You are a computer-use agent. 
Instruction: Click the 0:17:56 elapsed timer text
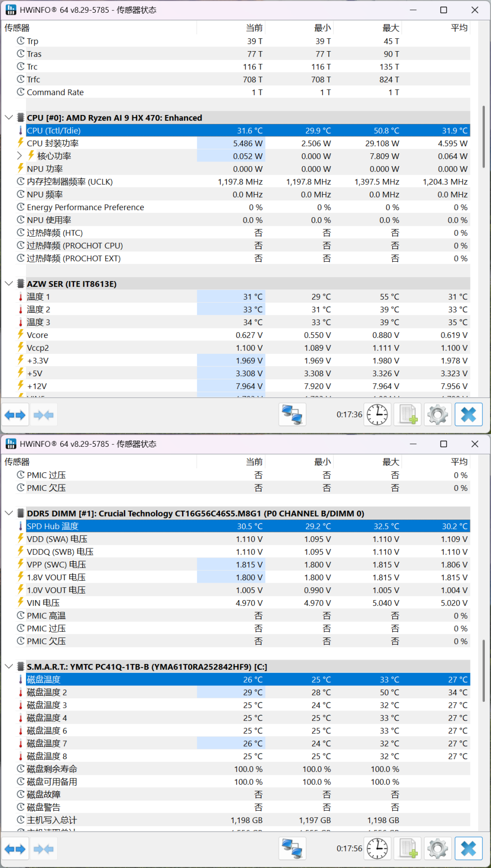(349, 849)
